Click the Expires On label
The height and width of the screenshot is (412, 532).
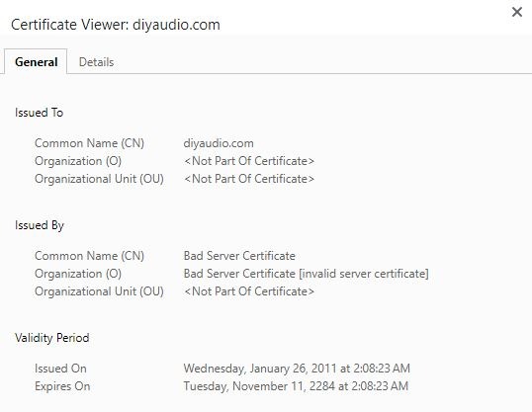(62, 386)
